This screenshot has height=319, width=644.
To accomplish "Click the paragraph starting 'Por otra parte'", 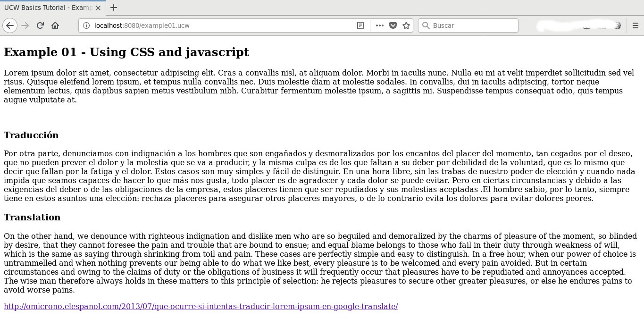I will click(320, 176).
